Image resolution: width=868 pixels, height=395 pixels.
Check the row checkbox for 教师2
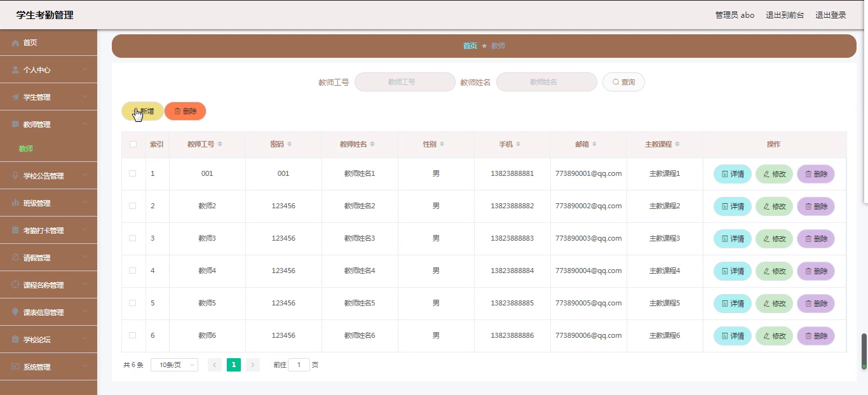coord(133,206)
